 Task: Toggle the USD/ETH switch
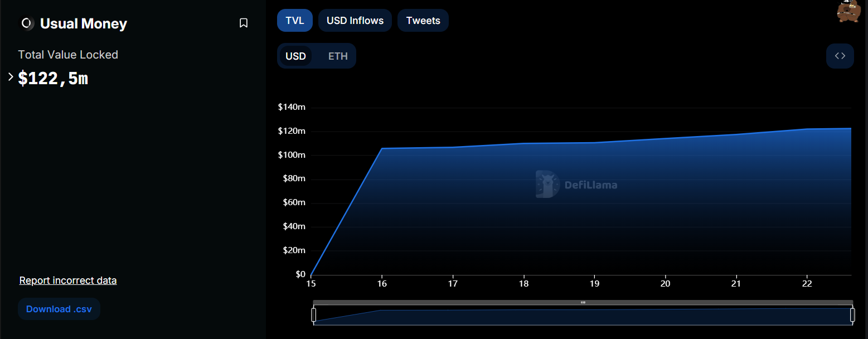(317, 56)
